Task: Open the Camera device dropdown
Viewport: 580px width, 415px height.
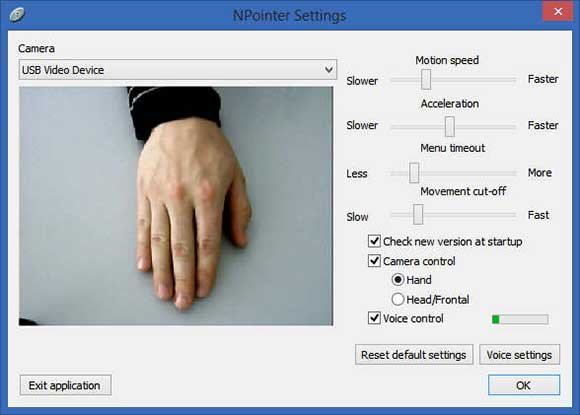Action: 178,70
